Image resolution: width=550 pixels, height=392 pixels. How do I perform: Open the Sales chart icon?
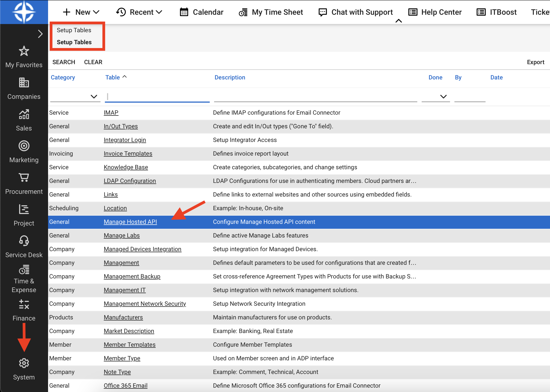tap(24, 114)
